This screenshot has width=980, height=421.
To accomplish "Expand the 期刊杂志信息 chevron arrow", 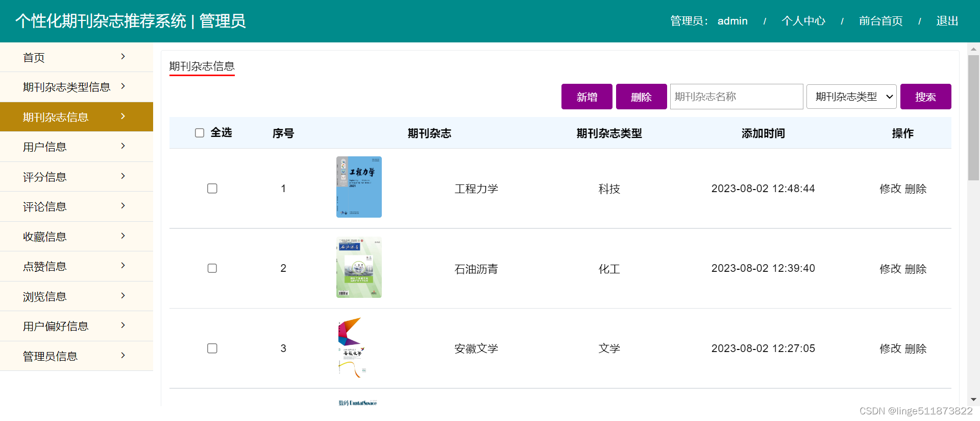I will pos(123,116).
